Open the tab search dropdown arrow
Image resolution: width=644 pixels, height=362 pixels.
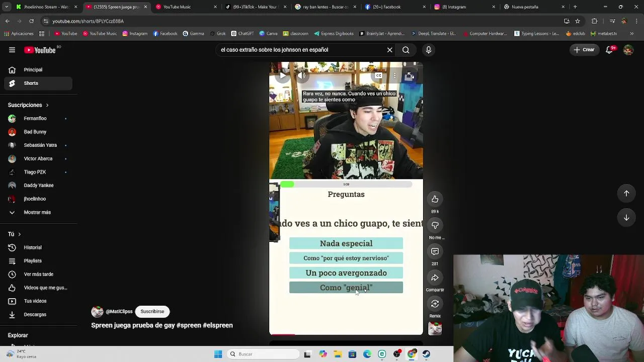pos(6,7)
